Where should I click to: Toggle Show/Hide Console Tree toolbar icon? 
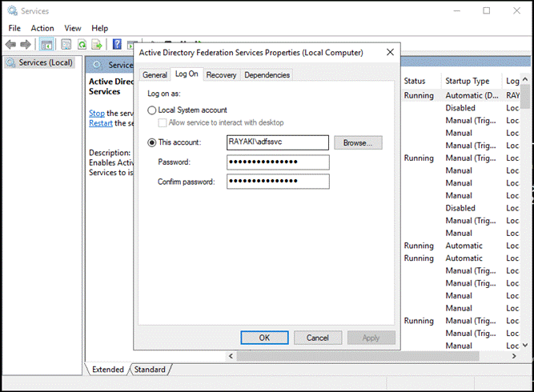click(x=46, y=44)
